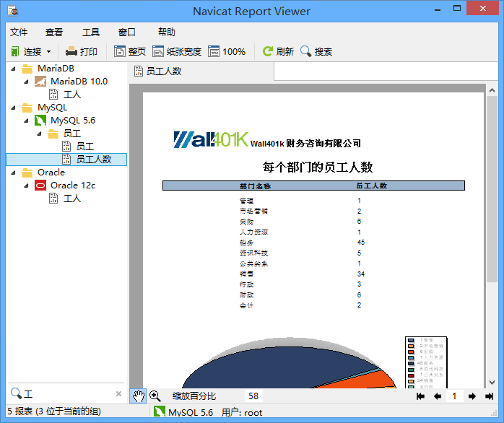Open the 连接 connection button
Image resolution: width=504 pixels, height=423 pixels.
(x=27, y=51)
